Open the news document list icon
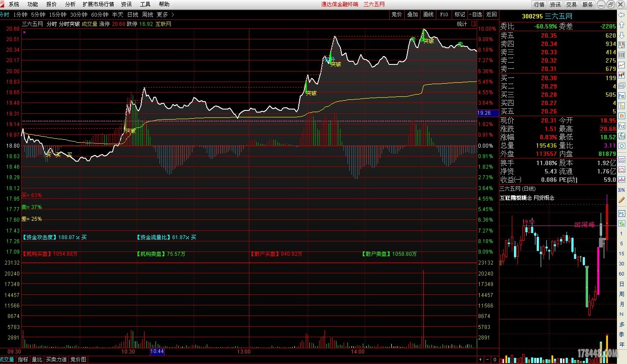 621,85
